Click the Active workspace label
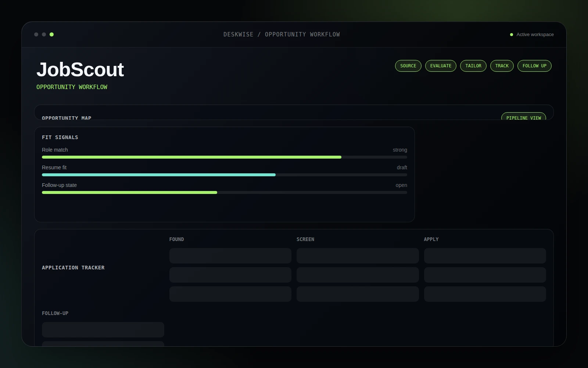This screenshot has width=588, height=368. pos(535,35)
